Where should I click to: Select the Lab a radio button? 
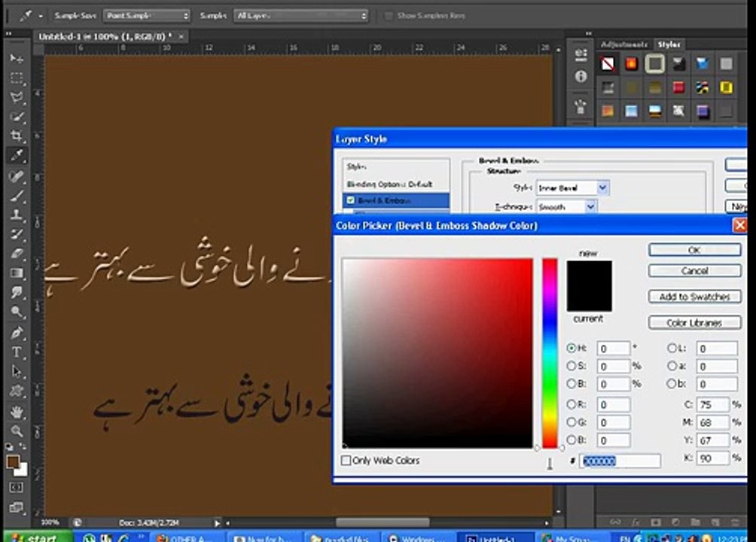coord(672,366)
